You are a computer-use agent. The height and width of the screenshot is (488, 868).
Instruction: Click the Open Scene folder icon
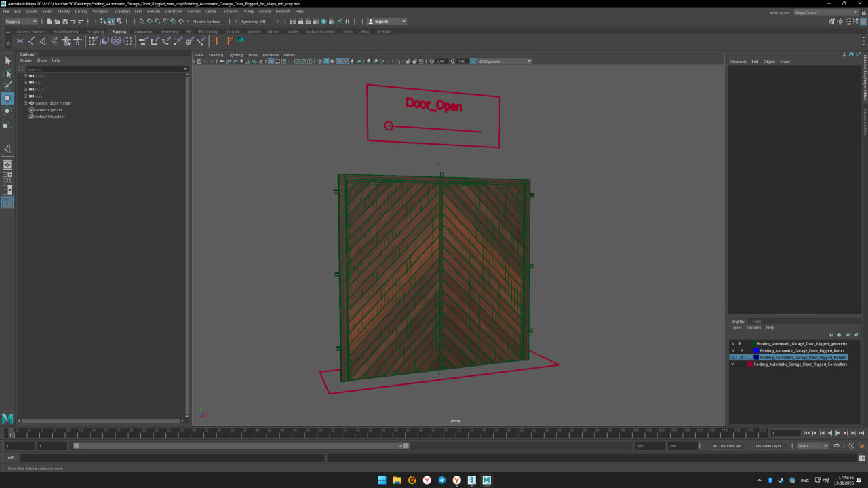[x=57, y=22]
